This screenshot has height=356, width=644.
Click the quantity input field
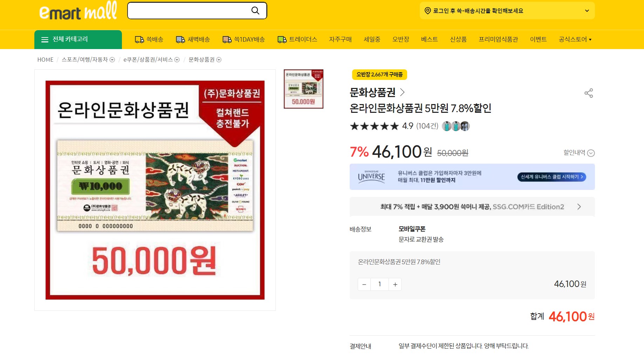(379, 285)
